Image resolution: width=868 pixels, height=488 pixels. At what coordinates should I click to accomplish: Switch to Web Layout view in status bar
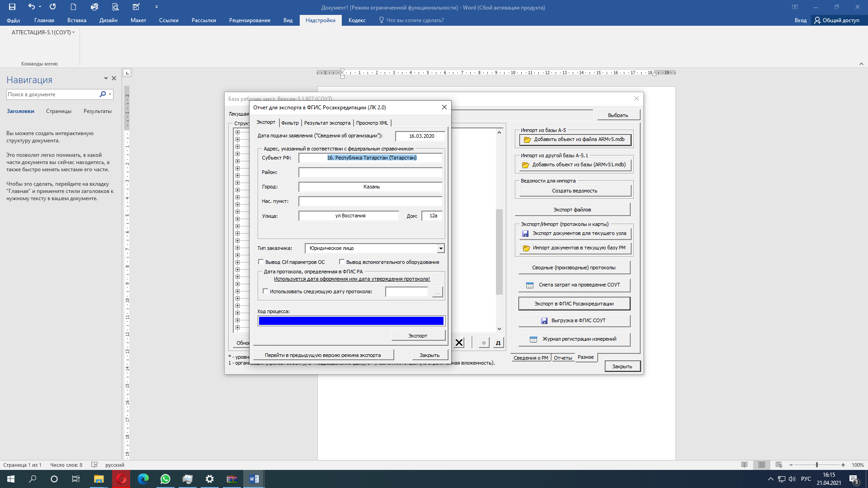pyautogui.click(x=778, y=465)
